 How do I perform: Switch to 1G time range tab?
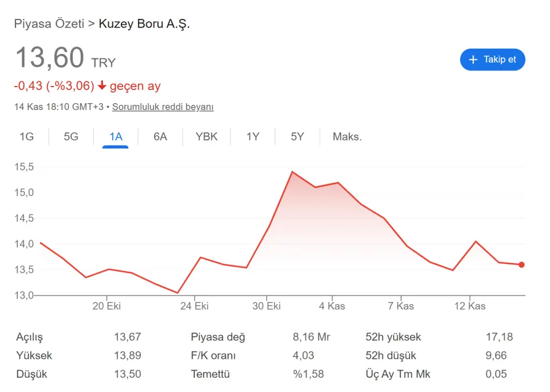27,136
